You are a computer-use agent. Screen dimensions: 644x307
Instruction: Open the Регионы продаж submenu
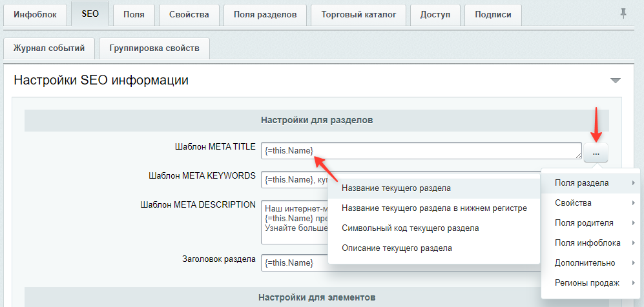point(590,283)
